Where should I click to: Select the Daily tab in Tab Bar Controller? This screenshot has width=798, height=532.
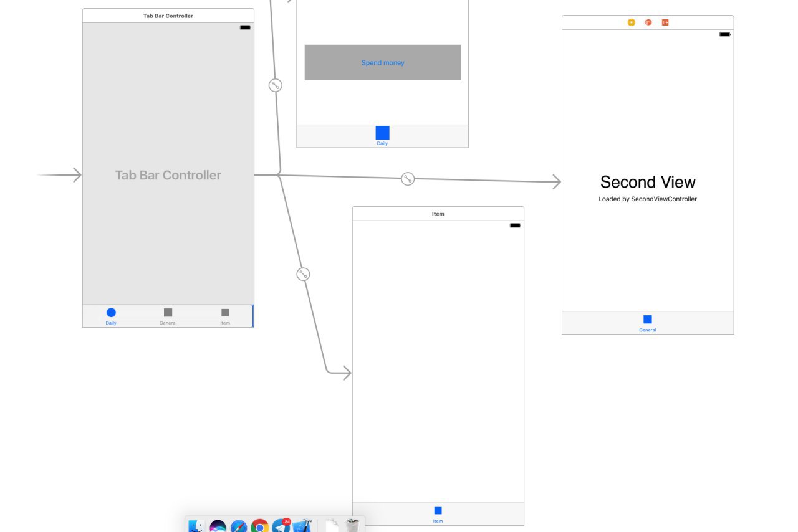tap(111, 316)
